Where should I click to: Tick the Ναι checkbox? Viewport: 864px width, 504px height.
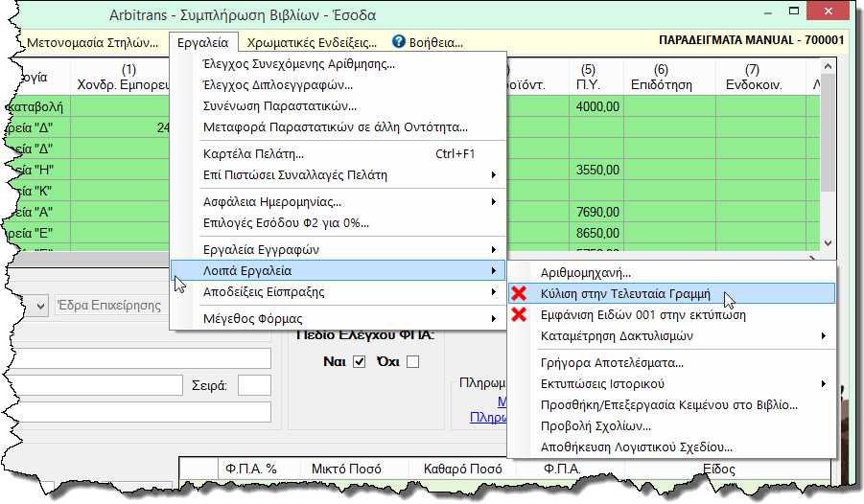coord(360,362)
